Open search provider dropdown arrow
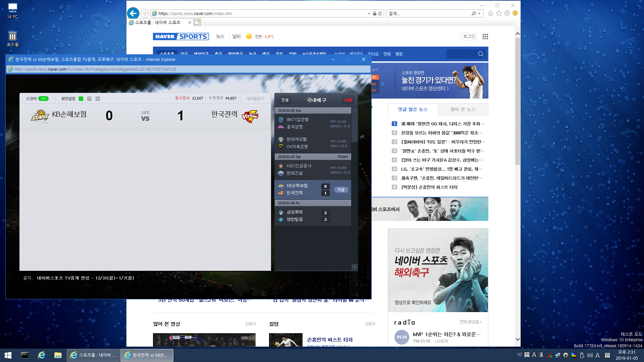This screenshot has width=644, height=362. pyautogui.click(x=479, y=13)
